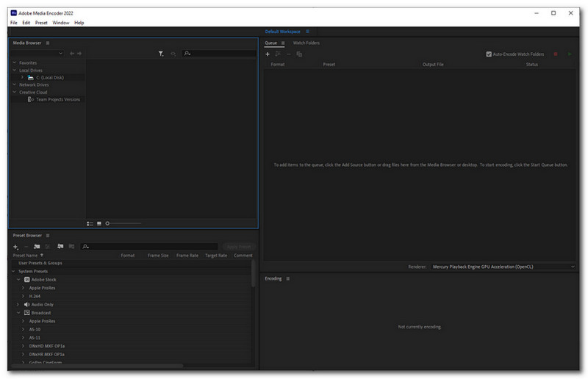
Task: Click the Add Source plus icon in Queue
Action: [x=268, y=54]
